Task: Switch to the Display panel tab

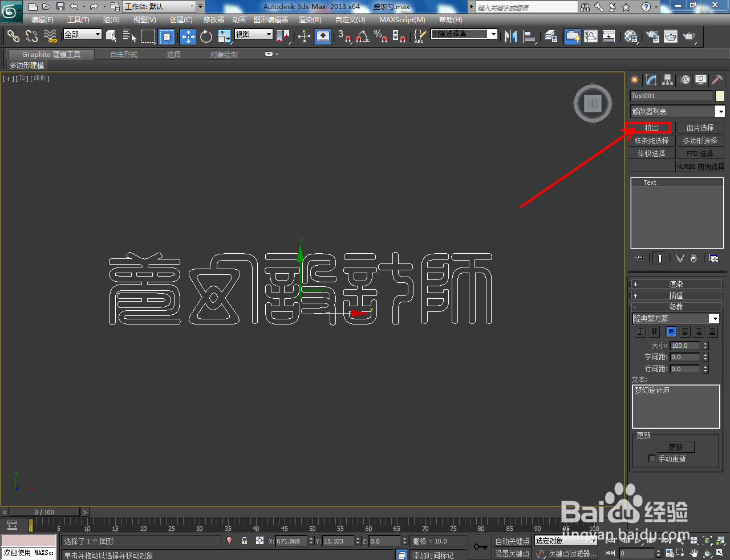Action: tap(701, 80)
